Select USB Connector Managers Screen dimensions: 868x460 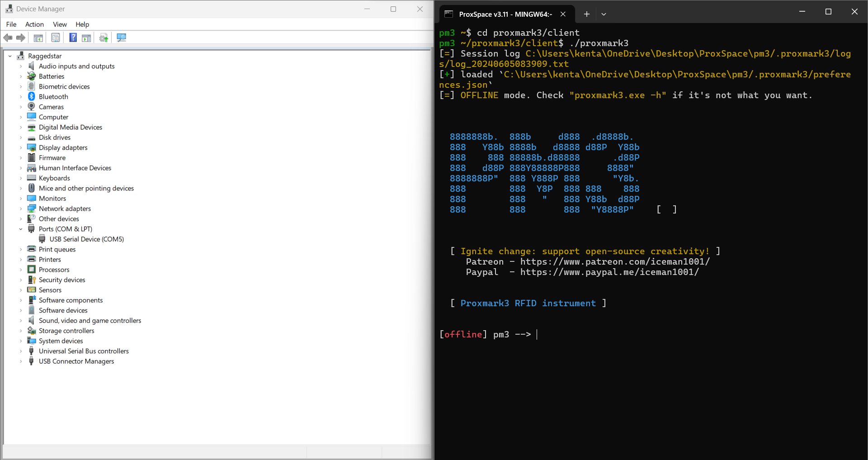[76, 361]
